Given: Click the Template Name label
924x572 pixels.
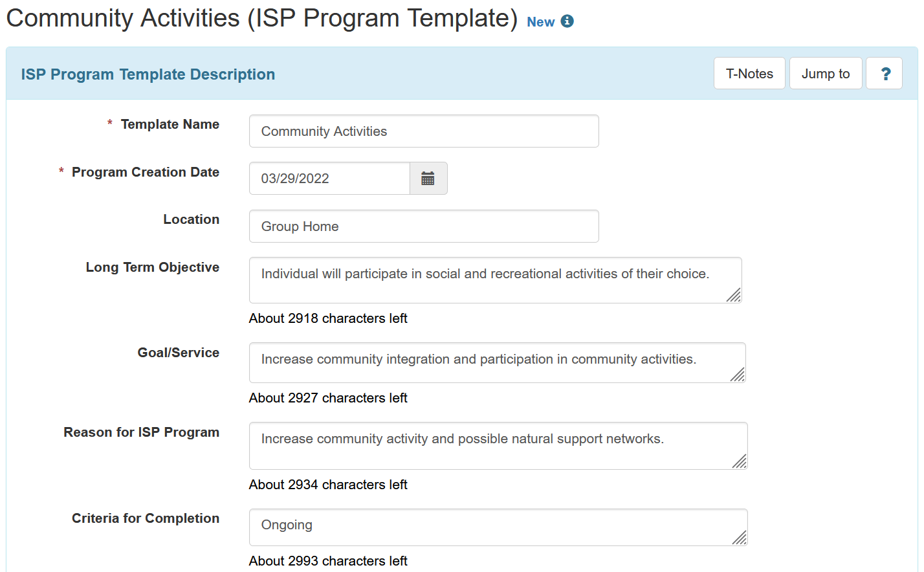Looking at the screenshot, I should pyautogui.click(x=170, y=124).
